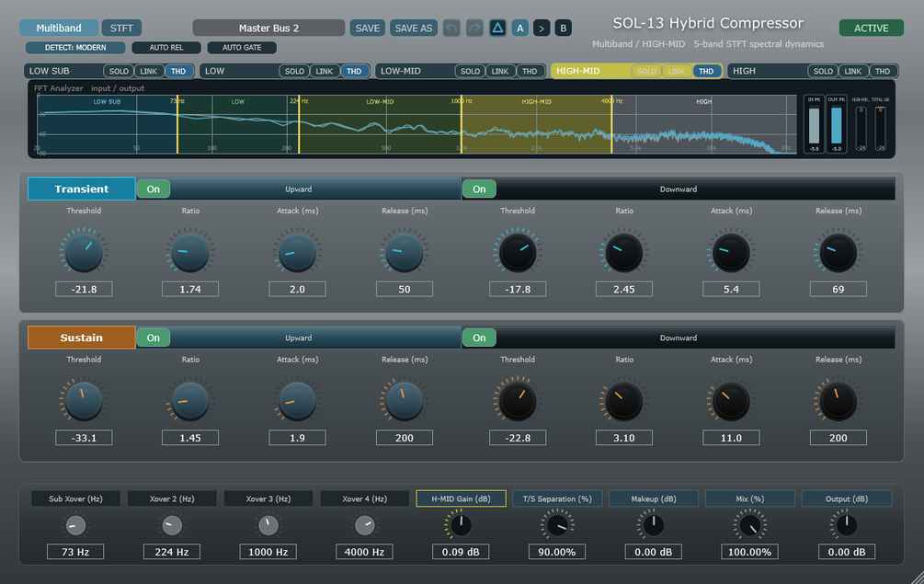Click the Transient section header

click(81, 189)
